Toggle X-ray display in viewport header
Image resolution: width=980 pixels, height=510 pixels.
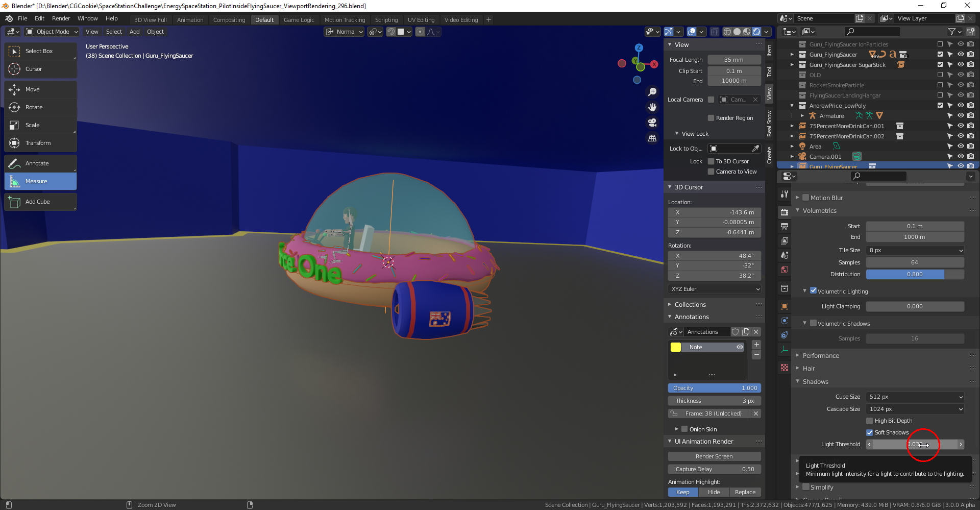tap(714, 32)
